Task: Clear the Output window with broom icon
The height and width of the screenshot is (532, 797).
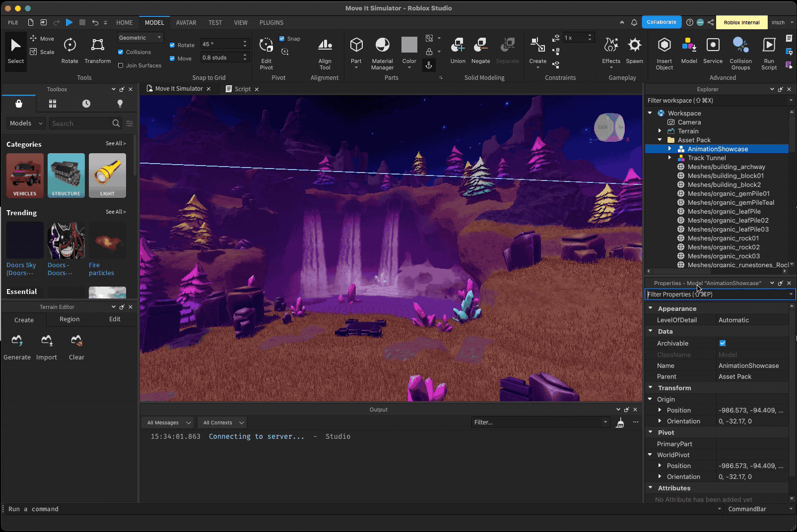Action: (x=620, y=423)
